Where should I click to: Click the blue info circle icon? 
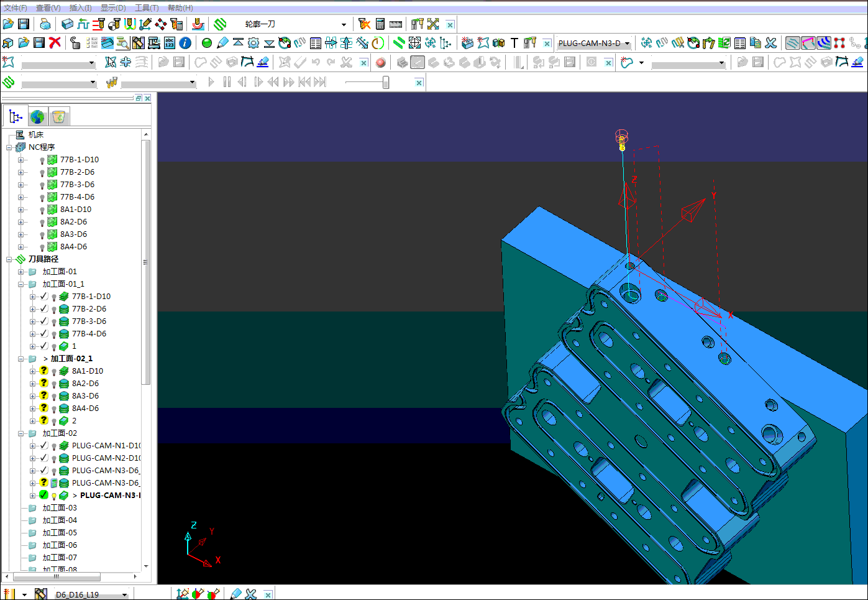click(185, 43)
